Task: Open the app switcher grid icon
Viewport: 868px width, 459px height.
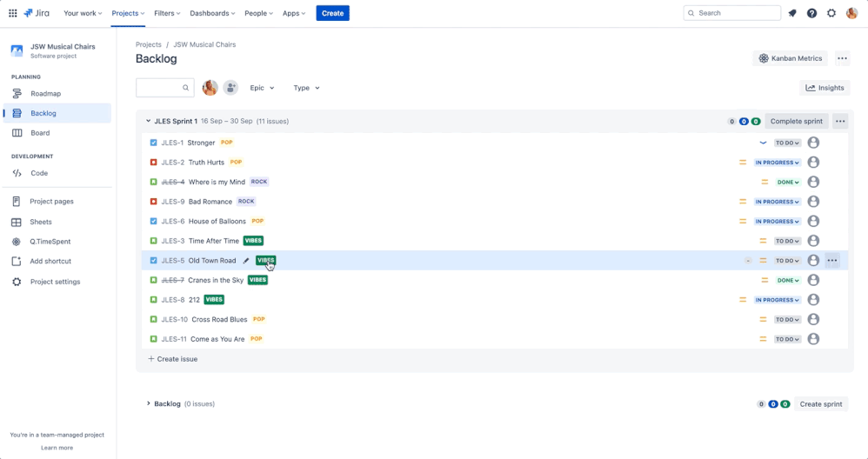Action: 13,13
